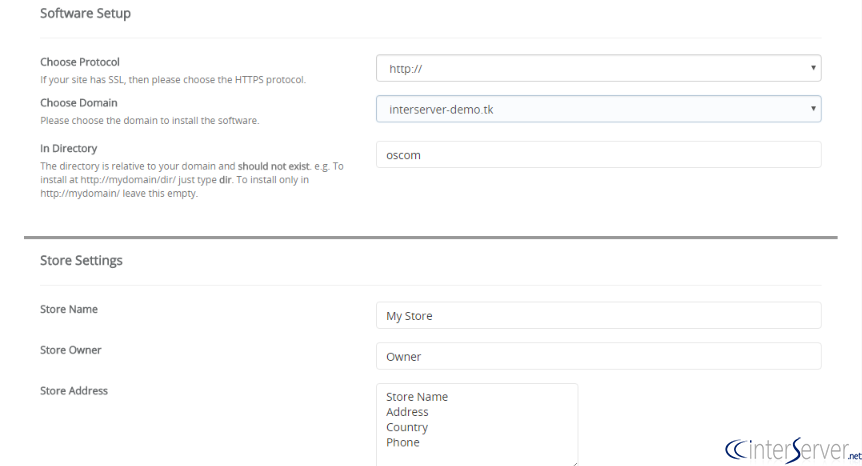Open the Choose Protocol dropdown showing http://
Screen dimensions: 862x466
pyautogui.click(x=599, y=68)
